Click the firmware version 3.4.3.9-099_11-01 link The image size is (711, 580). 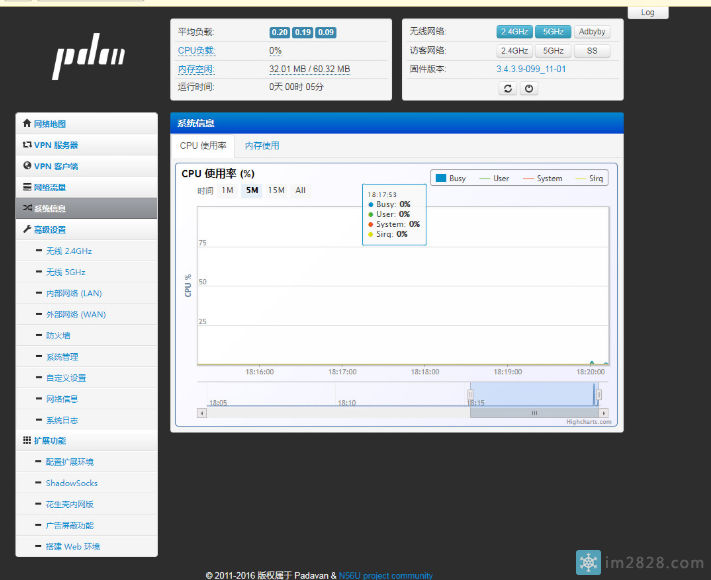click(530, 69)
